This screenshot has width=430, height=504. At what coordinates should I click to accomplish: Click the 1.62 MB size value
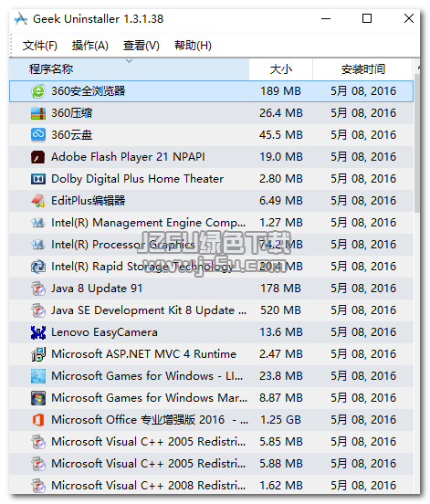[x=281, y=486]
